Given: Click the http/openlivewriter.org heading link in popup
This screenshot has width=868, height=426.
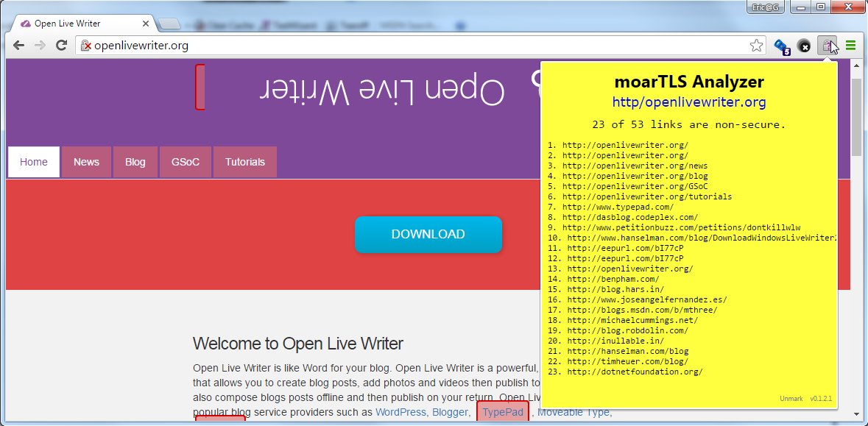Looking at the screenshot, I should click(688, 102).
